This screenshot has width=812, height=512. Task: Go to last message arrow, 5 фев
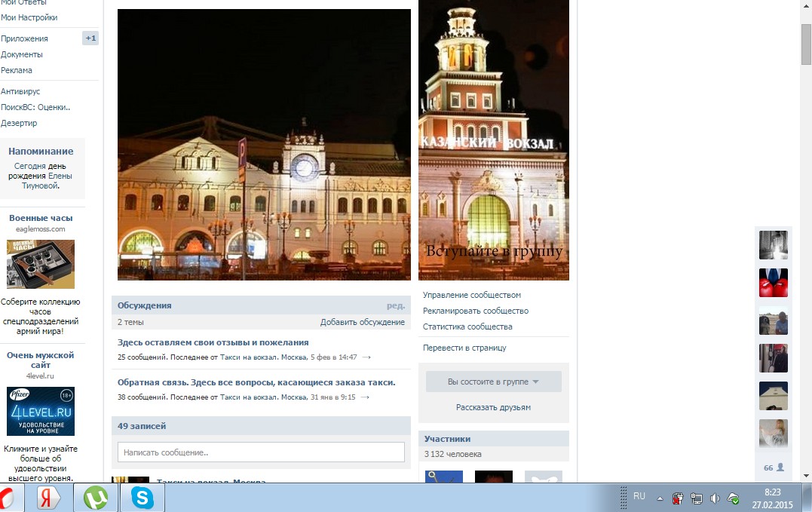coord(366,357)
